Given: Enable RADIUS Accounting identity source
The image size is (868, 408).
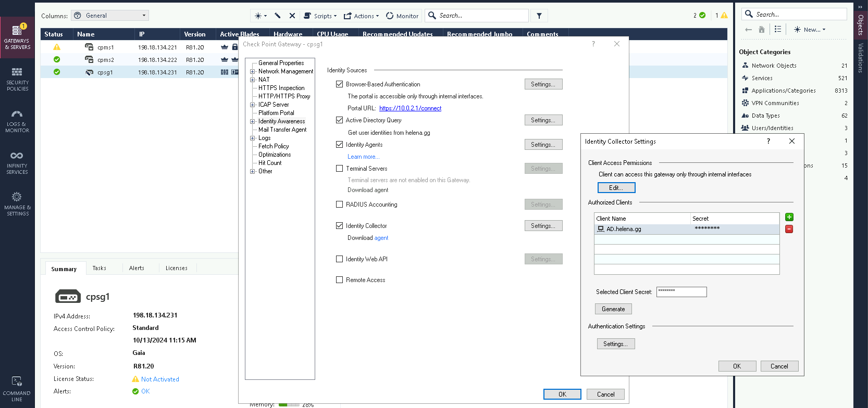Looking at the screenshot, I should click(340, 205).
